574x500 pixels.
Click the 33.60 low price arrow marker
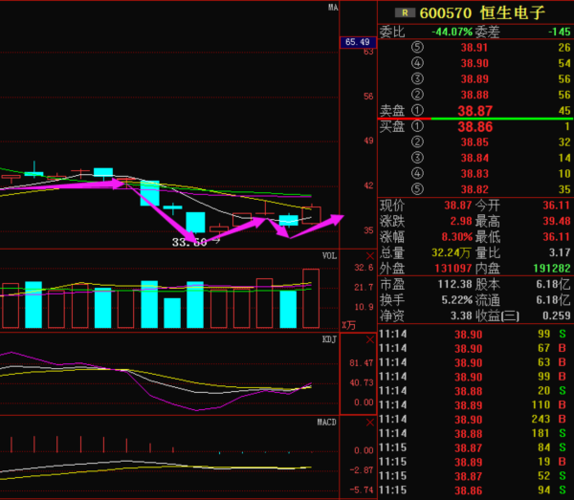pyautogui.click(x=217, y=241)
